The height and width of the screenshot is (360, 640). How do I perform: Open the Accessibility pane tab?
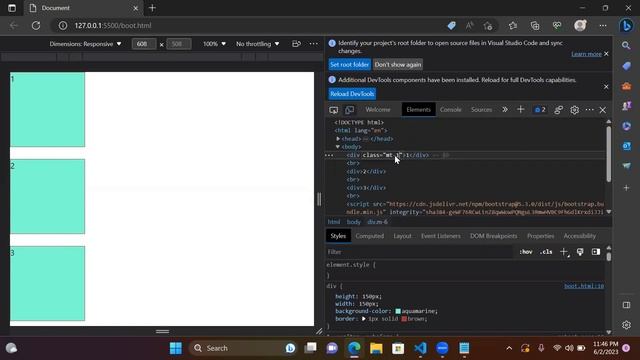coord(580,236)
